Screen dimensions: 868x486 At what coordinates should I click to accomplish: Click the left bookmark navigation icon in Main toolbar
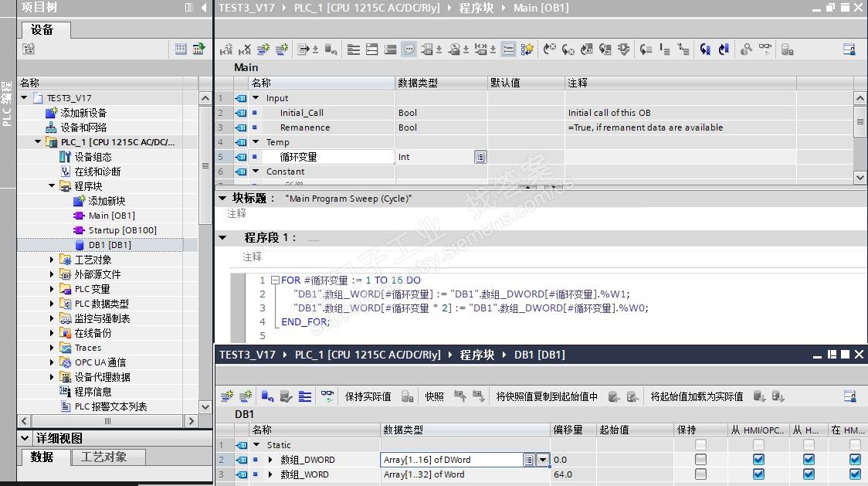pyautogui.click(x=705, y=49)
